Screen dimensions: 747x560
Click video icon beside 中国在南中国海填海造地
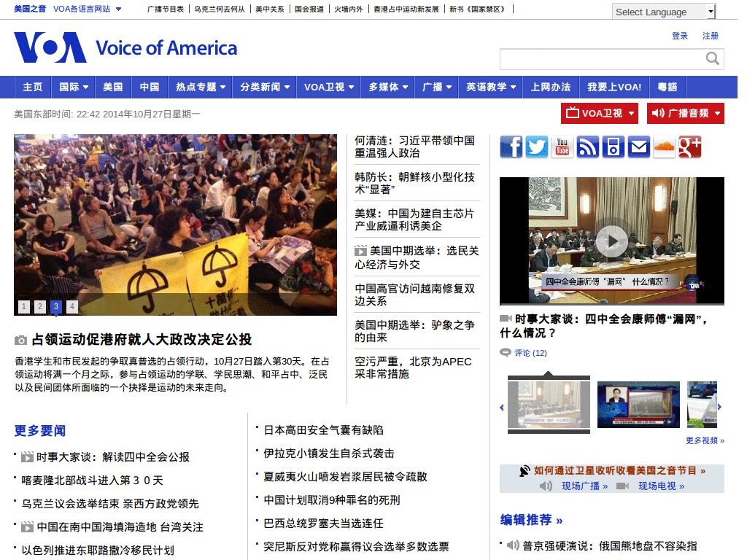27,527
